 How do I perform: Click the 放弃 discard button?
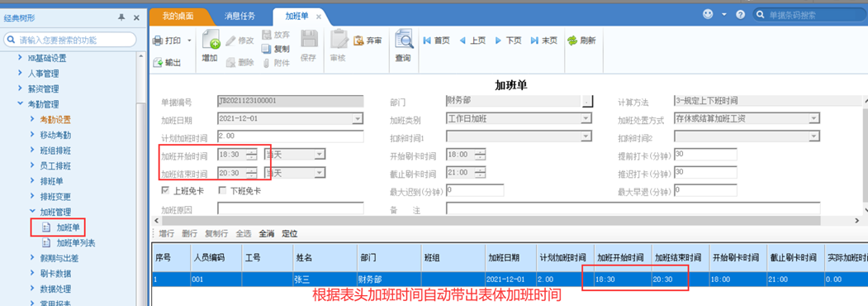coord(275,35)
